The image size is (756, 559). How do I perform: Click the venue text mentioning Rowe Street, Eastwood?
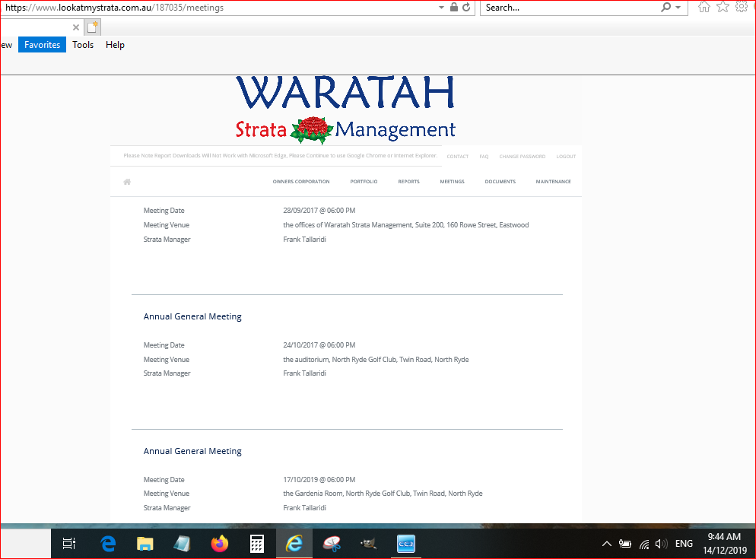click(x=406, y=225)
